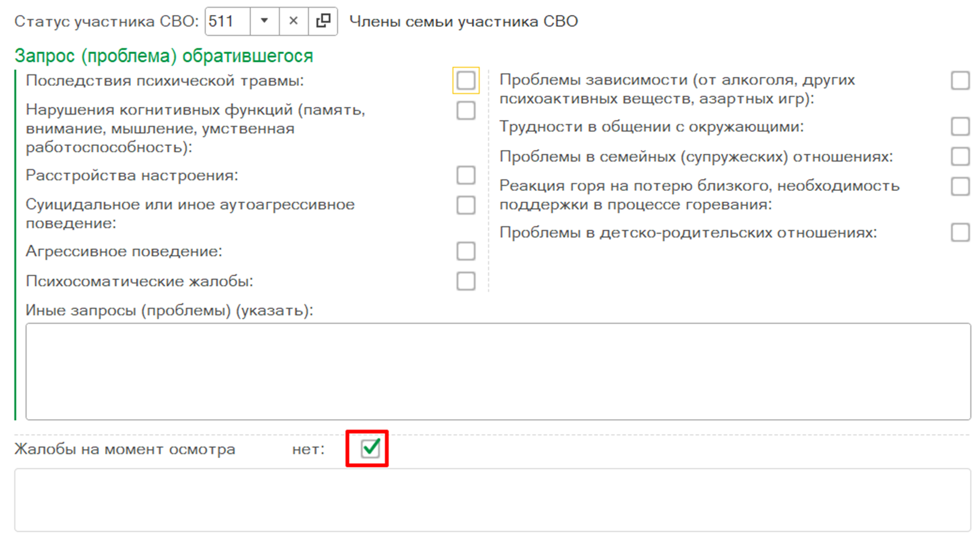Open the Статус участника СВО record form
Screen dimensions: 980x535
323,21
